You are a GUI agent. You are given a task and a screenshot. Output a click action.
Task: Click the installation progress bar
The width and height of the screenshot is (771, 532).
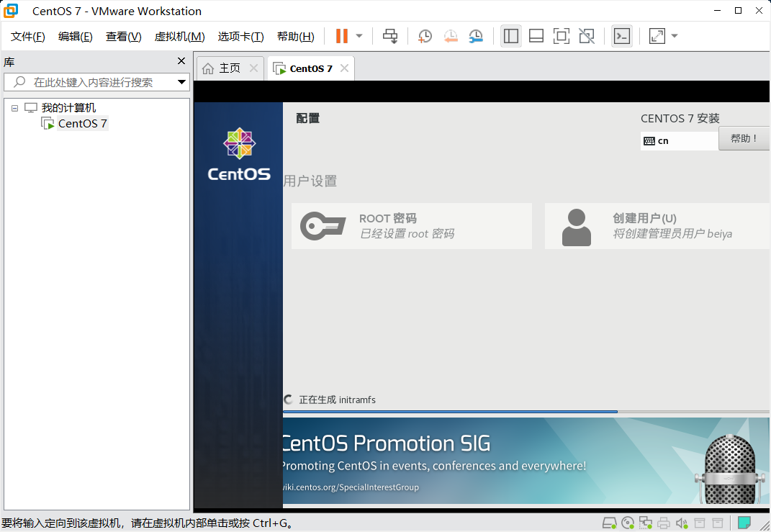[x=526, y=412]
